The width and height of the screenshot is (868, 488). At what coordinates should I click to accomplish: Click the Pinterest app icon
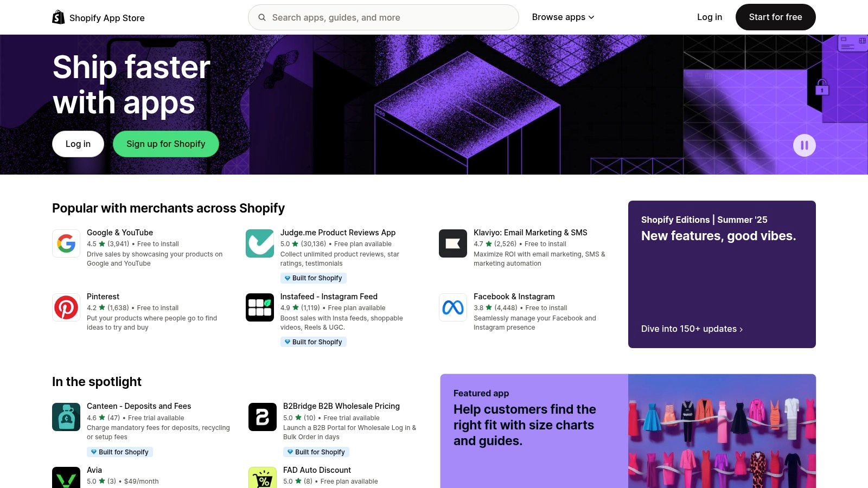[x=66, y=307]
